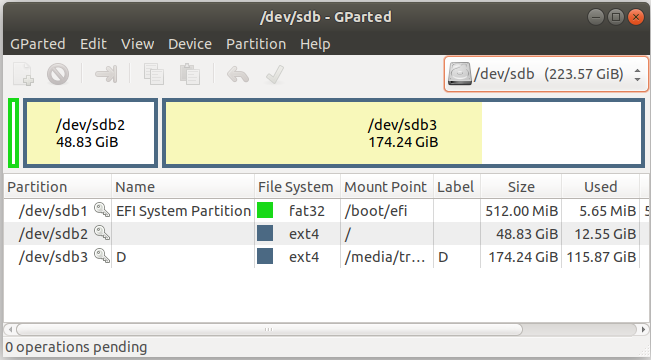
Task: Click the horizontal scrollbar right arrow
Action: (644, 330)
